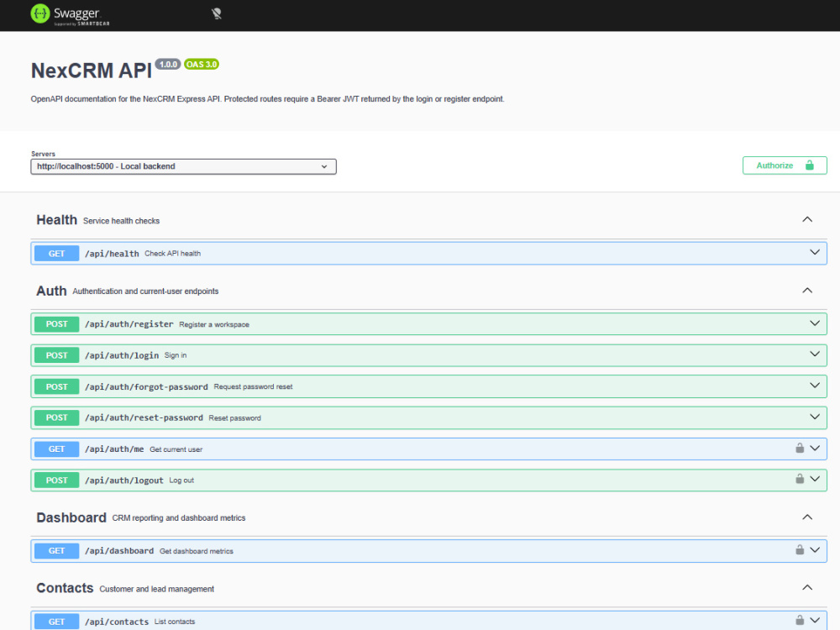Click 'Customer and lead management' description
This screenshot has height=630, width=840.
click(156, 589)
